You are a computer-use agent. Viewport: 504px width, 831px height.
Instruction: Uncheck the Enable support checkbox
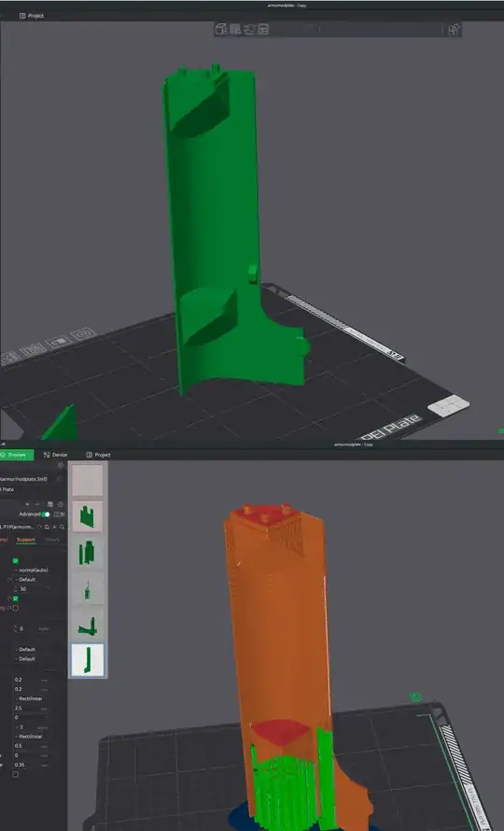[15, 560]
